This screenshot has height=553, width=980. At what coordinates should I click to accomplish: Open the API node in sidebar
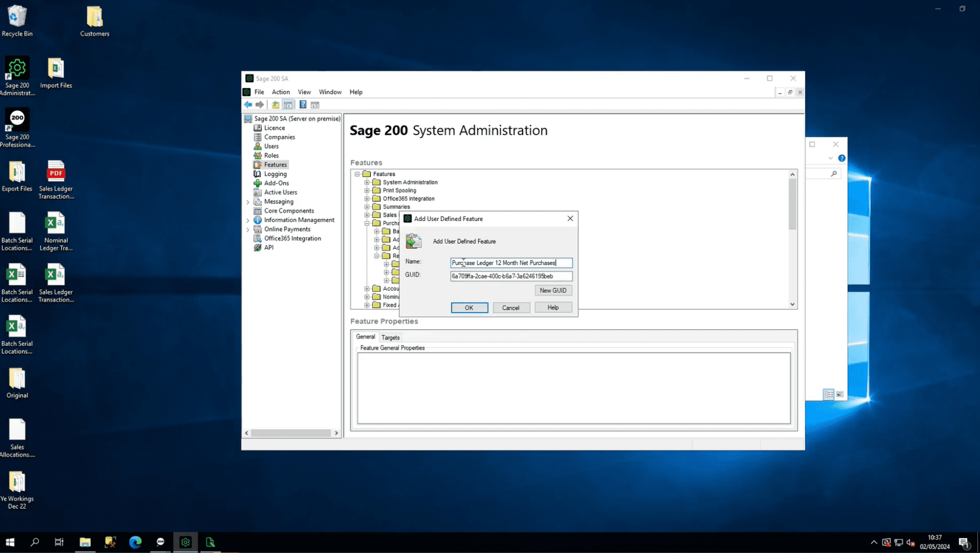click(268, 248)
